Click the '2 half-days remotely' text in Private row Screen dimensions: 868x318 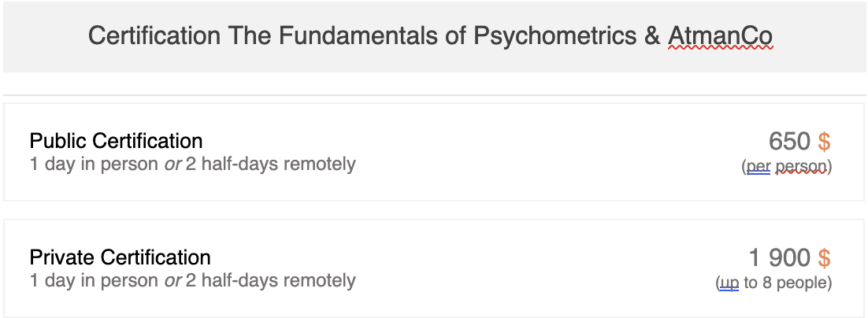[271, 281]
